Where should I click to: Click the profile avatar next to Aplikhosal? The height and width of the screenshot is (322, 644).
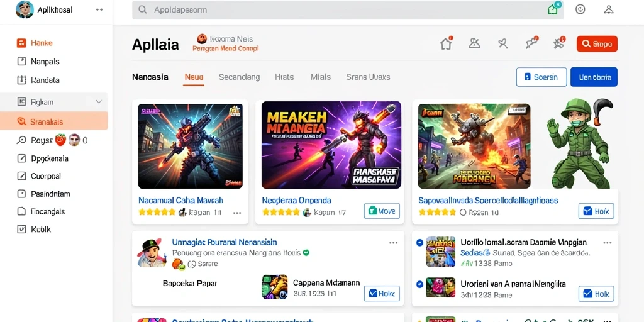click(x=25, y=9)
